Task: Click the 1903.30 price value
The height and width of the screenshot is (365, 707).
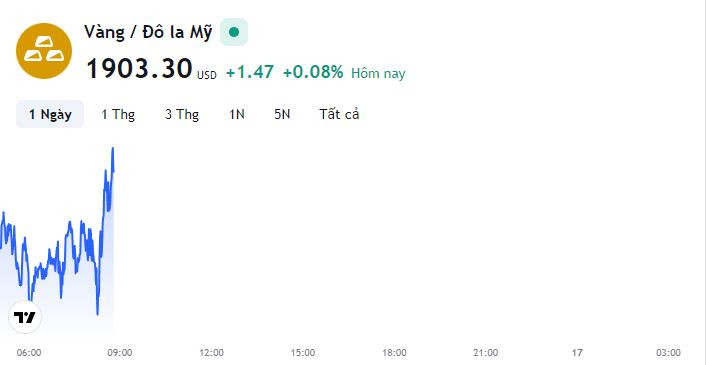Action: (139, 69)
